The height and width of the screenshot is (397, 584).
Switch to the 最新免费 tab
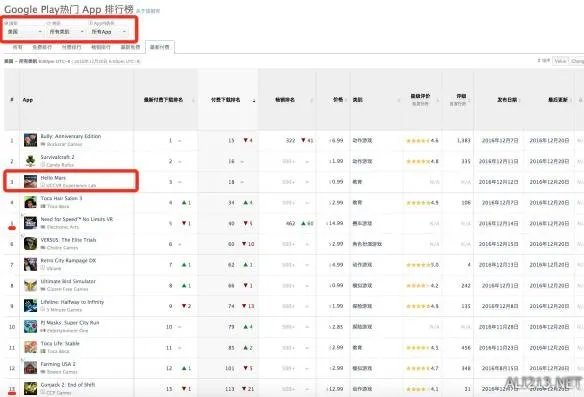point(130,47)
